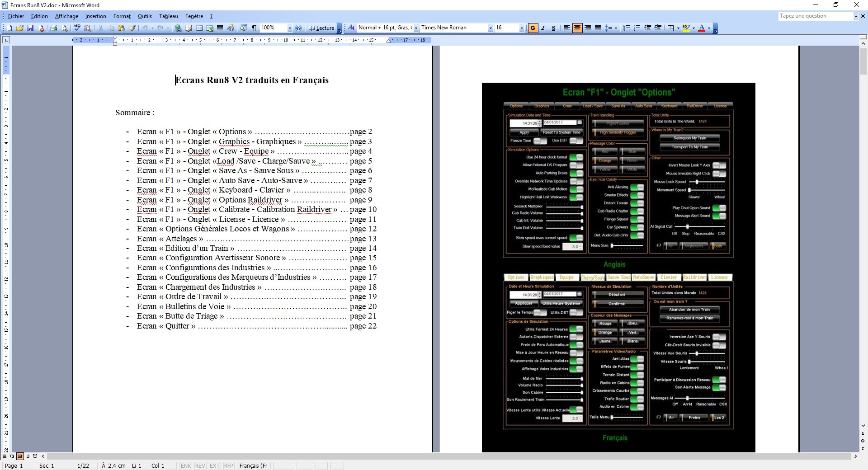This screenshot has width=868, height=470.
Task: Click the 'Ecran « Quitter »' contents line
Action: (x=257, y=326)
